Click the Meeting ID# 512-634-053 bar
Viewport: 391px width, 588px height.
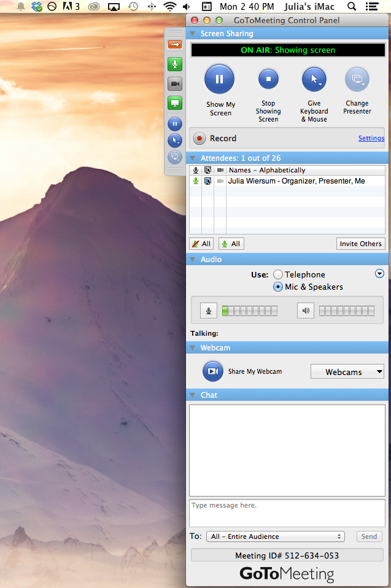(x=287, y=555)
